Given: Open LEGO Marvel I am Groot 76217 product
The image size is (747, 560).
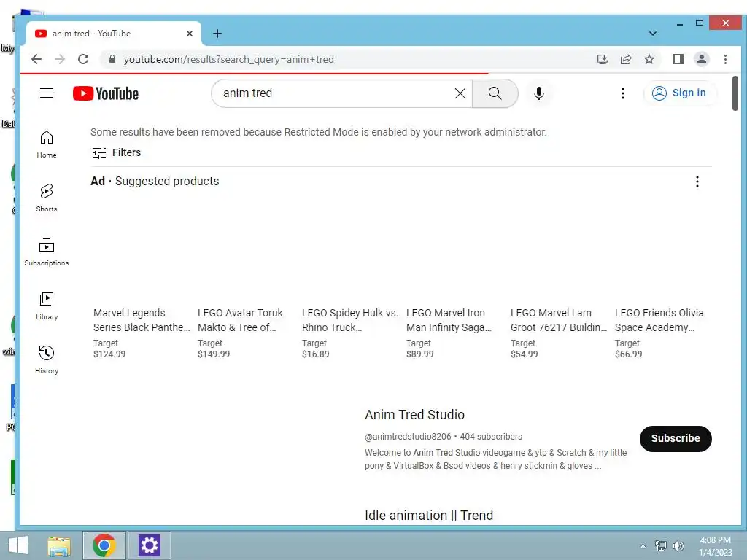Looking at the screenshot, I should pos(559,320).
